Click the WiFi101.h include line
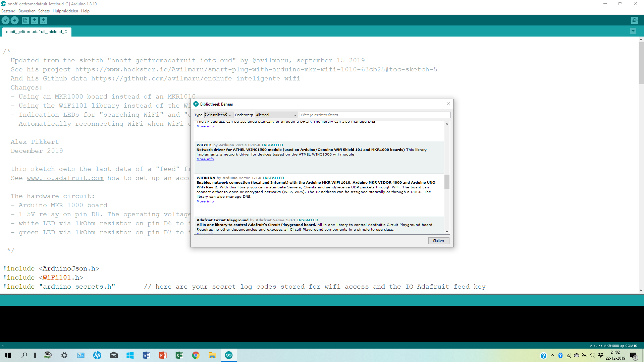Viewport: 644px width, 362px height. coord(43,278)
